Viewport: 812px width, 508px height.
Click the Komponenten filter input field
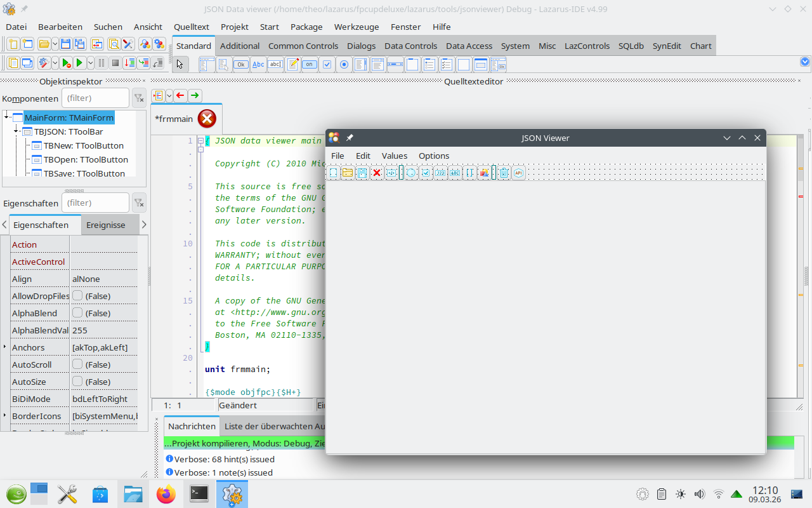95,98
